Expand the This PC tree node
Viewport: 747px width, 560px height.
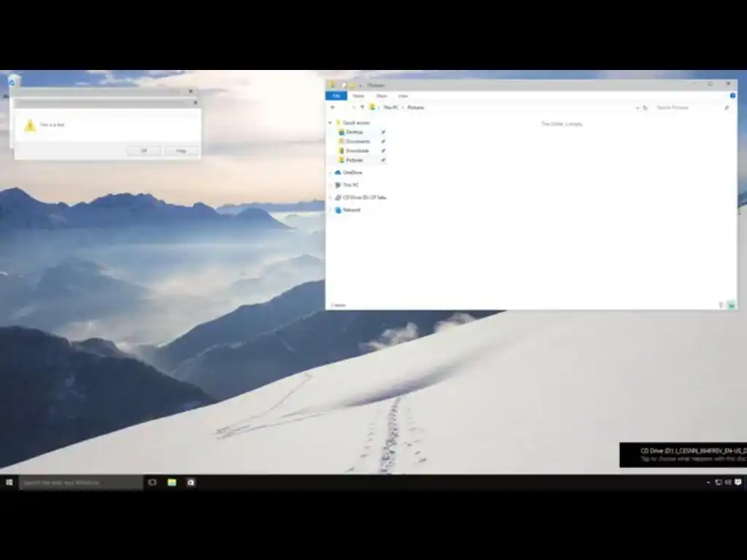(x=330, y=184)
